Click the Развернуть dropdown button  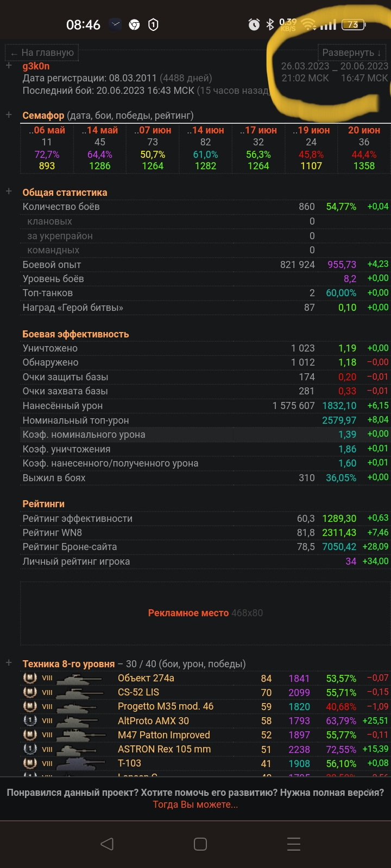click(x=352, y=53)
